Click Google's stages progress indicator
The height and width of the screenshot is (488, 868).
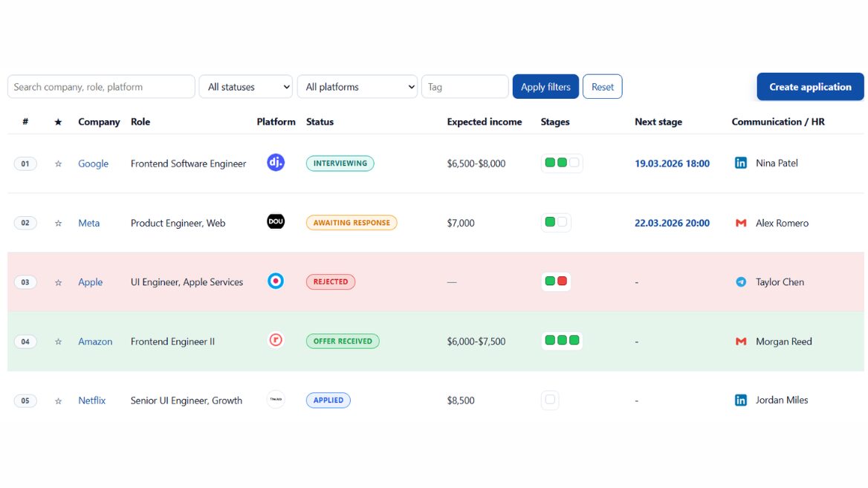tap(562, 163)
